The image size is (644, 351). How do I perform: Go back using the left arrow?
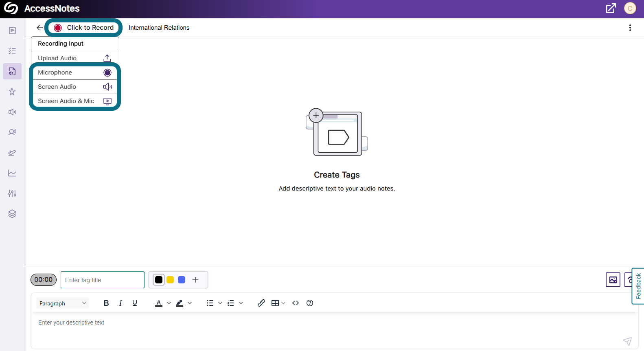39,28
